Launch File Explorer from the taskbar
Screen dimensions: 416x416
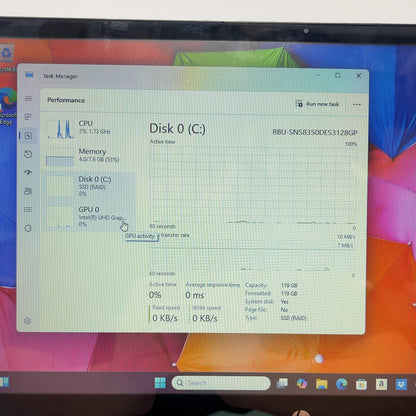coord(322,384)
